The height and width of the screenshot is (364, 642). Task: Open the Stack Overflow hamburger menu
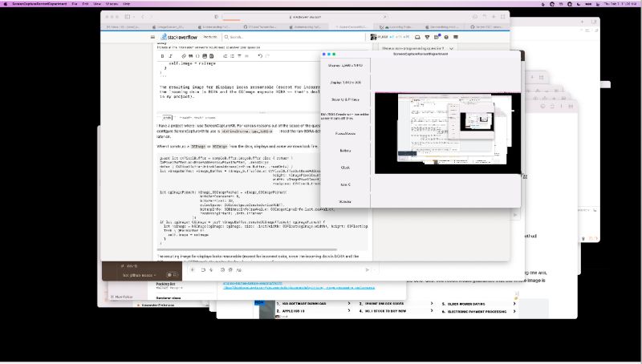153,37
